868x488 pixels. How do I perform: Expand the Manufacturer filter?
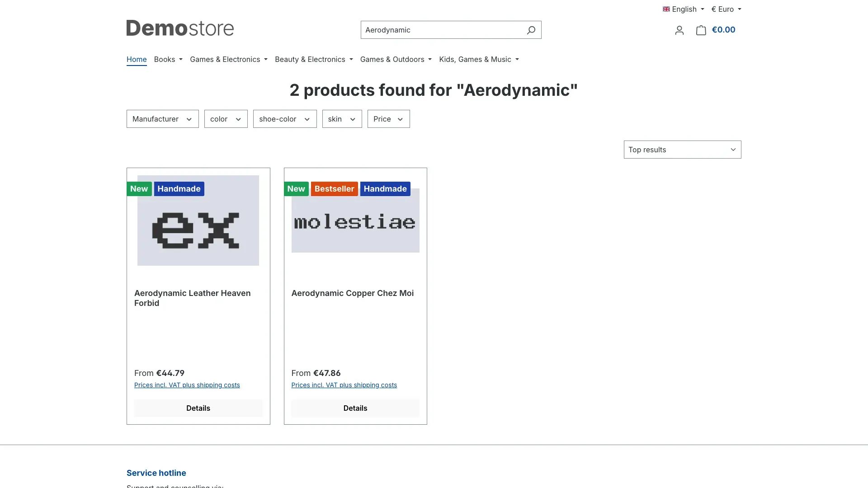[163, 119]
